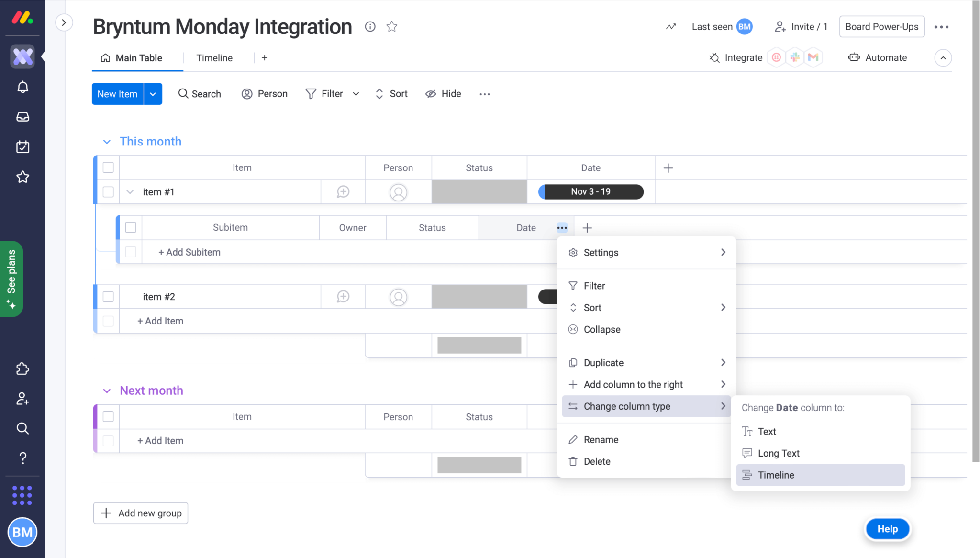Choose Duplicate in column menu
The height and width of the screenshot is (558, 980).
click(646, 362)
